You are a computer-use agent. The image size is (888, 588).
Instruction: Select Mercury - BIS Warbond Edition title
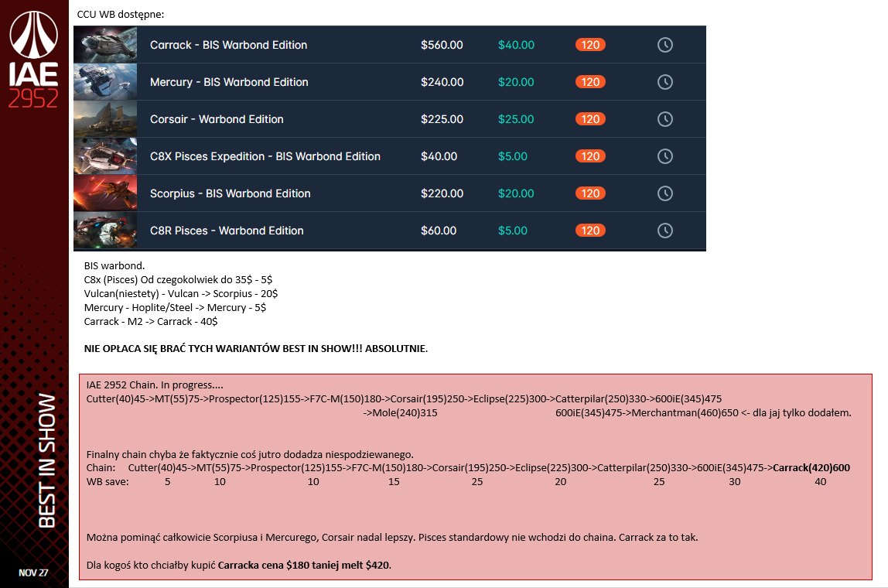pos(229,82)
